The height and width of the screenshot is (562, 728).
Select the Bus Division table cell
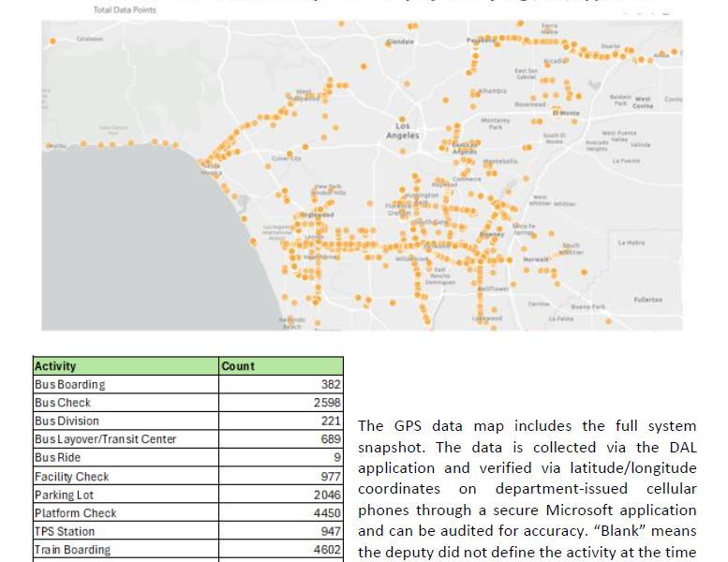point(67,421)
